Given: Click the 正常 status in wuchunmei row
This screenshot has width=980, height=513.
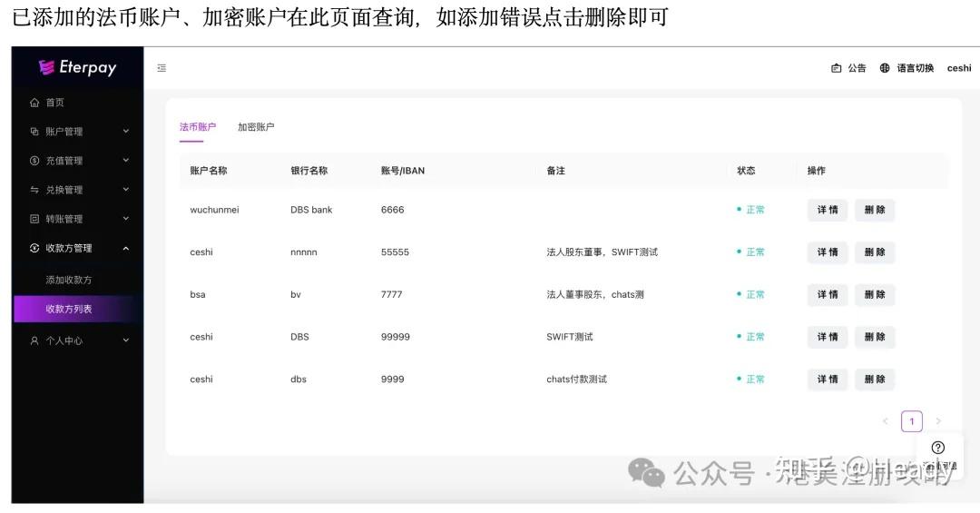Looking at the screenshot, I should pos(750,210).
